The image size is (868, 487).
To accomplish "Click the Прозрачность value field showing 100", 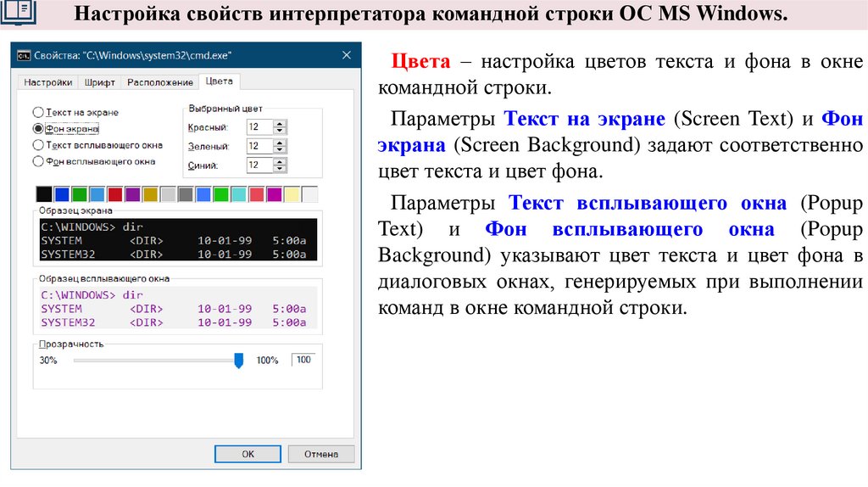I will 303,360.
